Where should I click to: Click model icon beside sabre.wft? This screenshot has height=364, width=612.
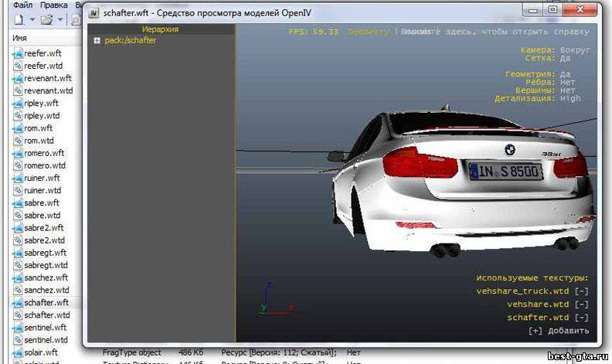tap(18, 203)
